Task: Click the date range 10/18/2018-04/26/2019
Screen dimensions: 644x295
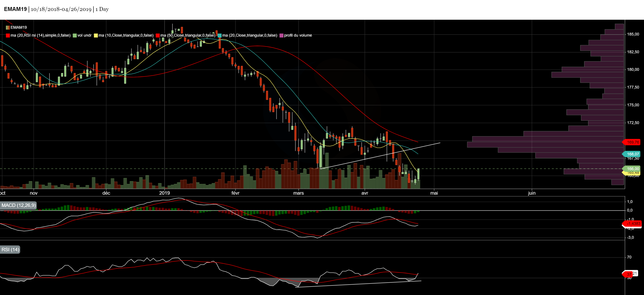Action: tap(61, 9)
